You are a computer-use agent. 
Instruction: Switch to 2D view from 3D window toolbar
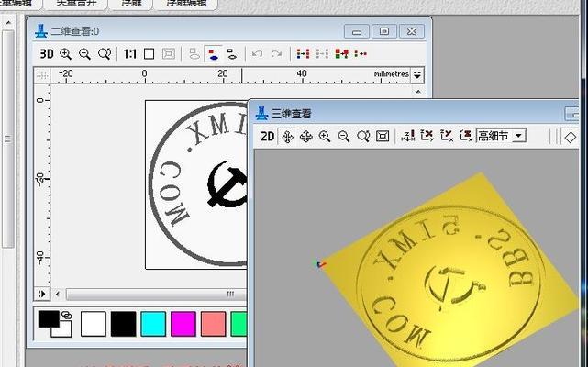(267, 136)
